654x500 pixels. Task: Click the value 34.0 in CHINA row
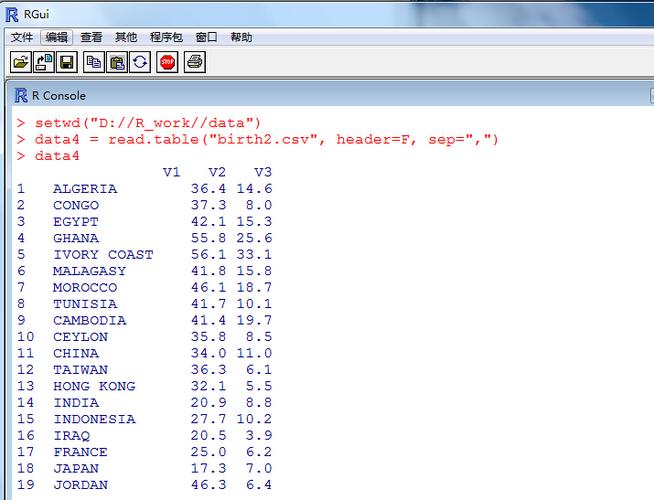(209, 353)
